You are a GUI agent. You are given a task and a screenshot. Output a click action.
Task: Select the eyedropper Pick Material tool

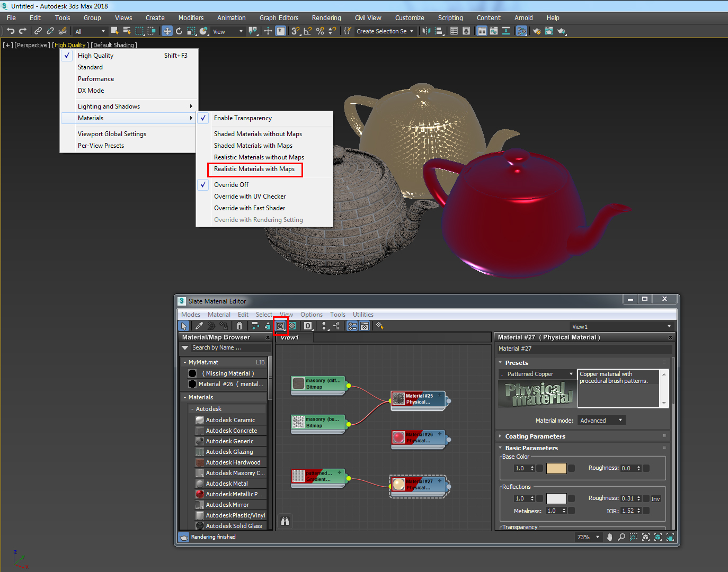(199, 326)
